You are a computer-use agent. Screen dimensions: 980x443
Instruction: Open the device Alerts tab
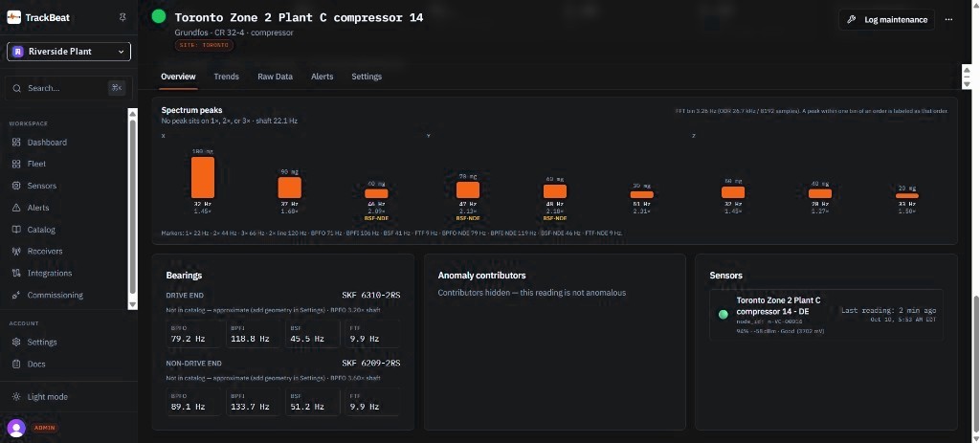coord(322,77)
